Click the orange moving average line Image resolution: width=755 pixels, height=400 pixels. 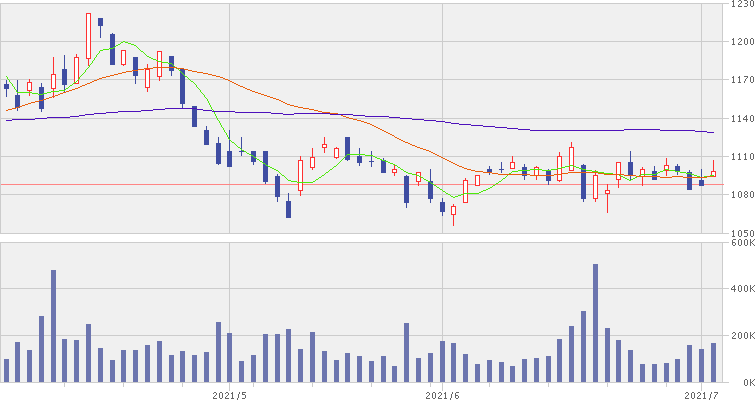click(300, 105)
